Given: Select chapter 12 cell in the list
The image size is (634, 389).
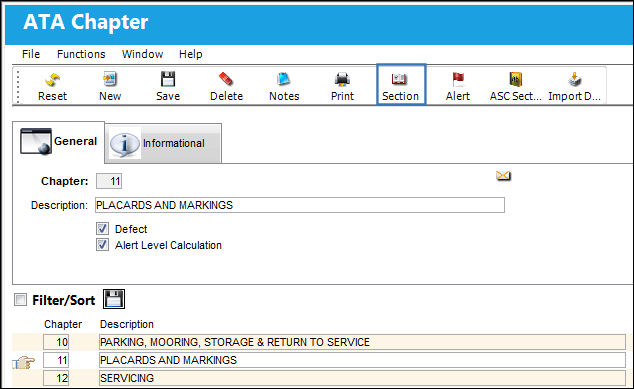Looking at the screenshot, I should point(56,378).
